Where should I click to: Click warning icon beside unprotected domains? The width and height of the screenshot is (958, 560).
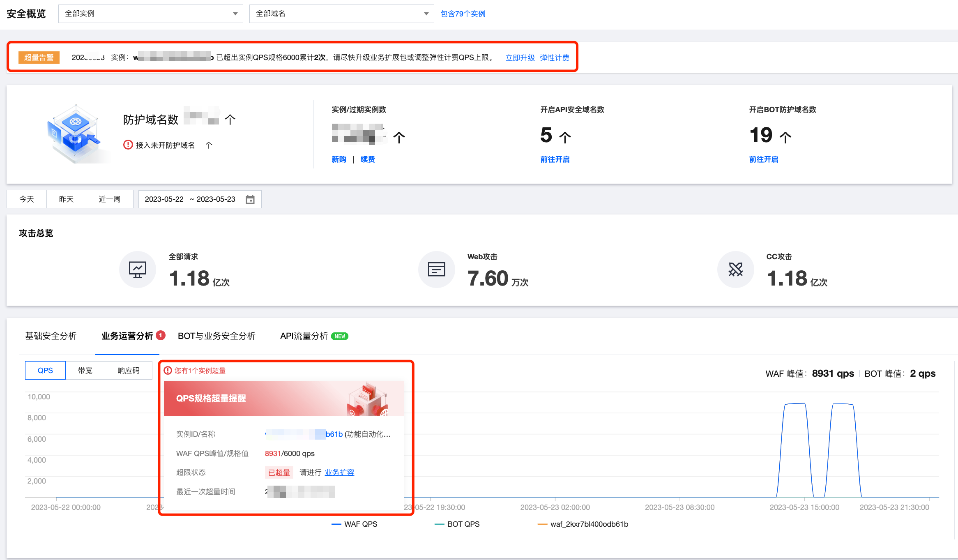coord(128,145)
